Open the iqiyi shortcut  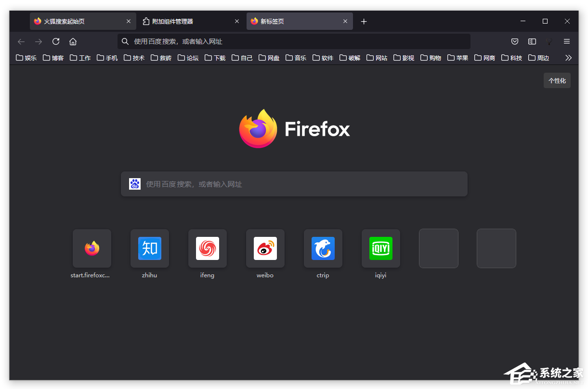pyautogui.click(x=380, y=248)
